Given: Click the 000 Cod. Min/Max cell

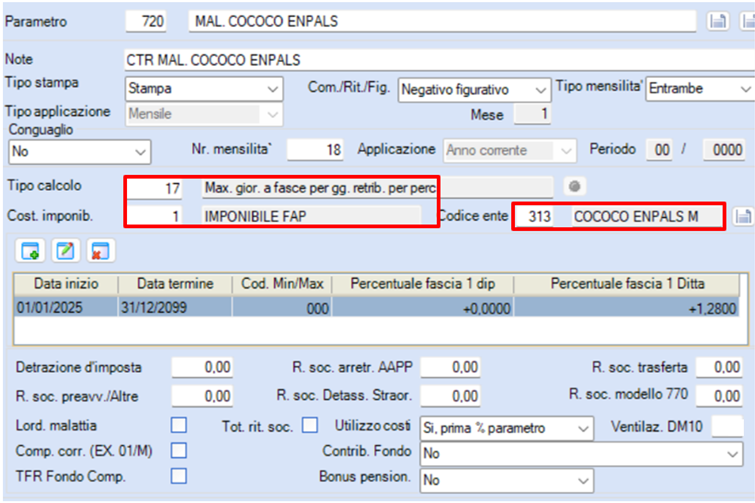Looking at the screenshot, I should [x=282, y=307].
